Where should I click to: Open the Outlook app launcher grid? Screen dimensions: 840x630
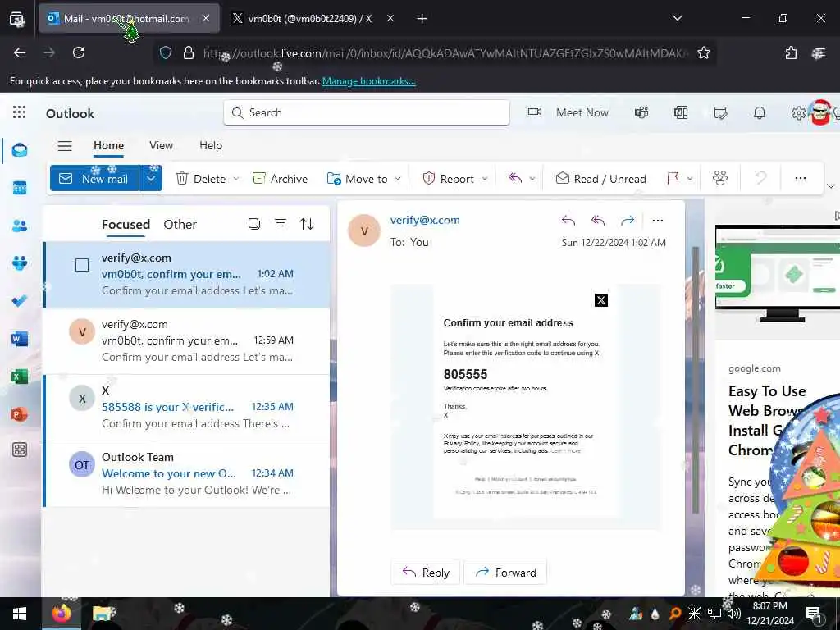(x=20, y=112)
